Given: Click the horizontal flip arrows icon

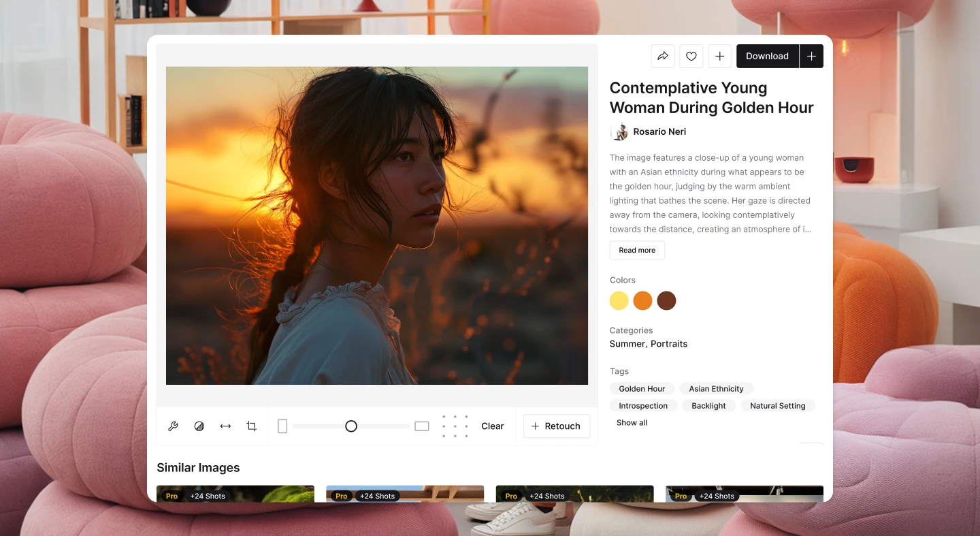Looking at the screenshot, I should (x=225, y=426).
